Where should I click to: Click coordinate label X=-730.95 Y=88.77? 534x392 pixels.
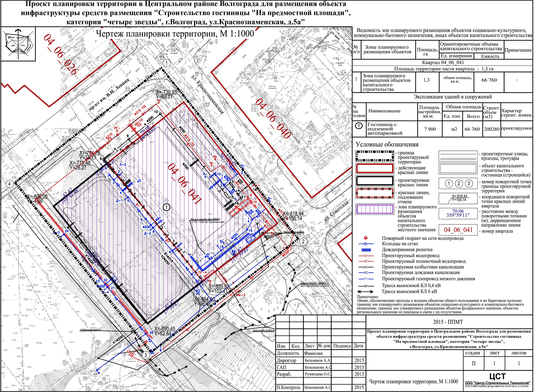pyautogui.click(x=166, y=94)
